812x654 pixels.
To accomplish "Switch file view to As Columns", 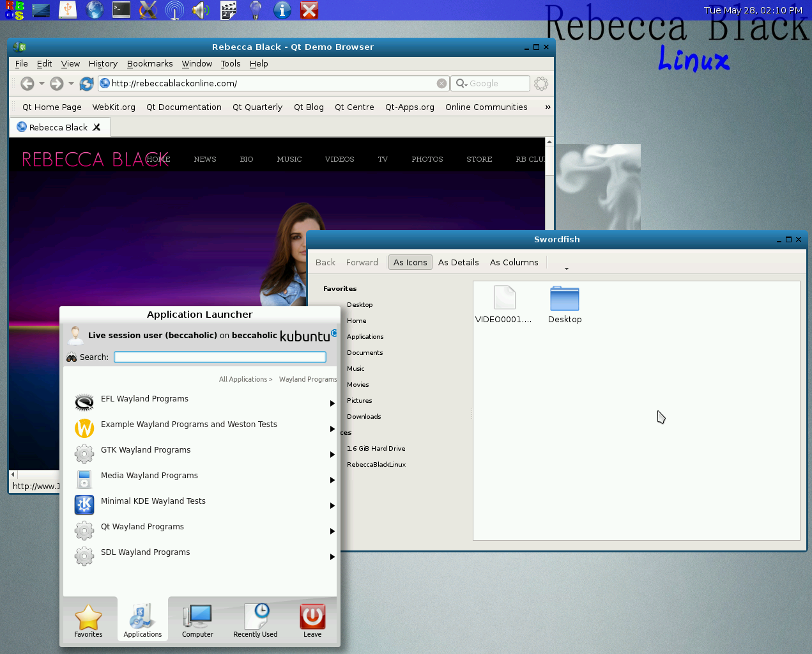I will pyautogui.click(x=514, y=262).
